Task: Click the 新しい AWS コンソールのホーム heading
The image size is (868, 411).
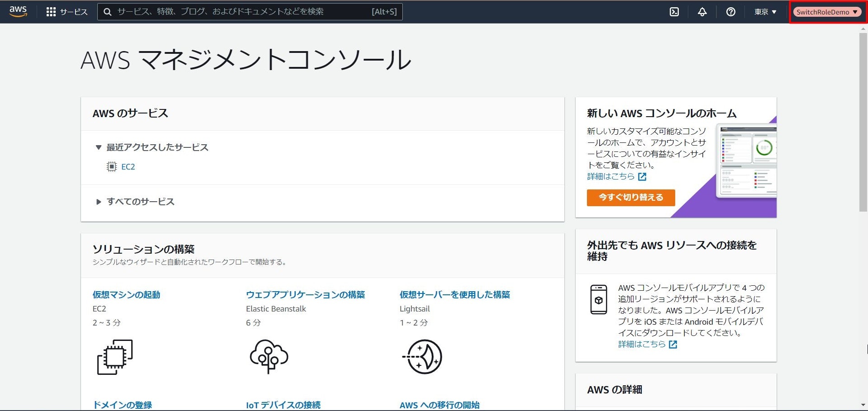Action: click(x=662, y=113)
